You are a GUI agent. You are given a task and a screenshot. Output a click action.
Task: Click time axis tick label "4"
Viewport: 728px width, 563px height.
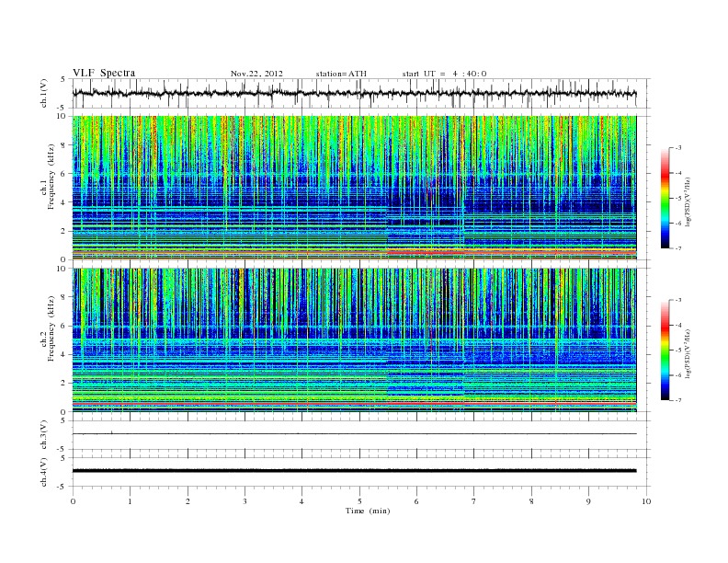pos(301,501)
